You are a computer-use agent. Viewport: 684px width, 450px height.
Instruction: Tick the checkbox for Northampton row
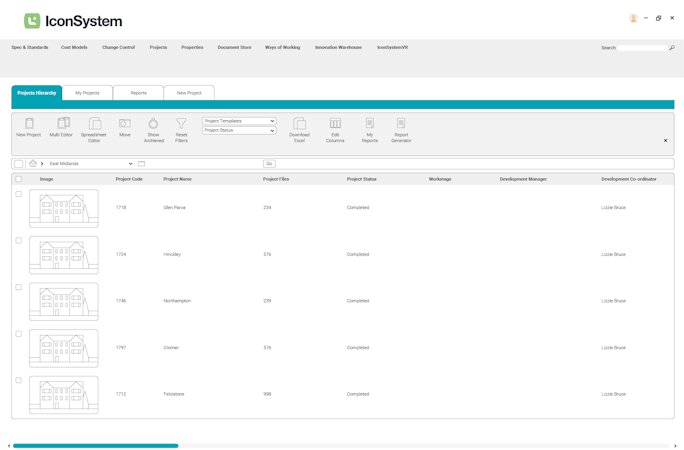tap(18, 287)
